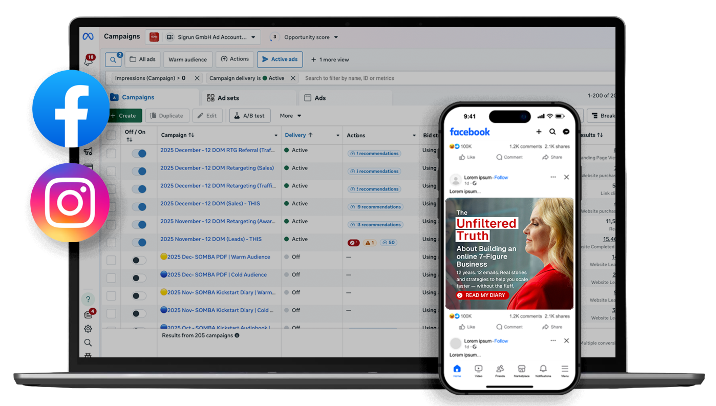The height and width of the screenshot is (406, 716).
Task: Open Delivery column header dropdown arrow
Action: pyautogui.click(x=338, y=136)
